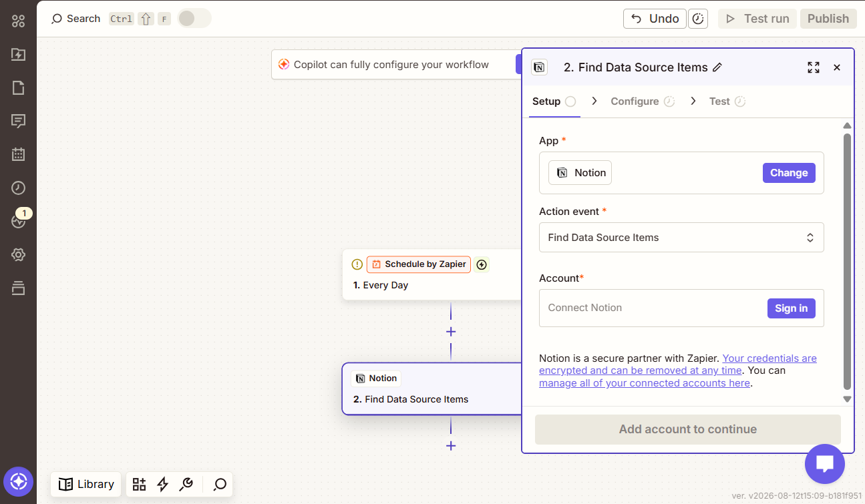Open the Copilot circular icon at sidebar bottom
The image size is (865, 504).
[x=18, y=481]
